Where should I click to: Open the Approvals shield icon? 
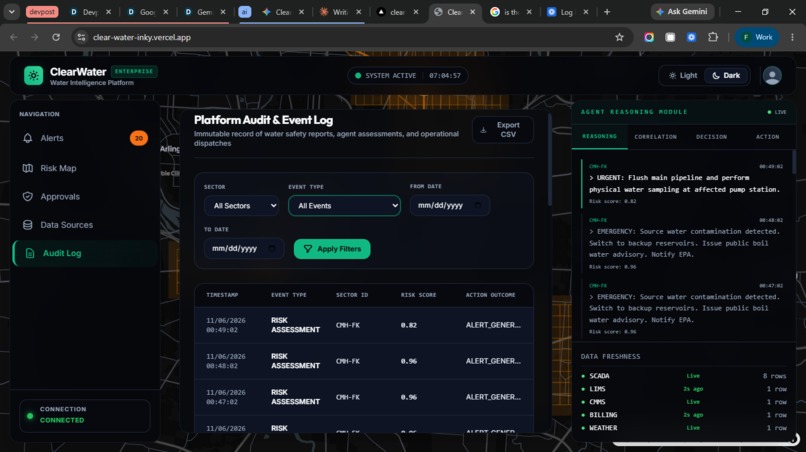tap(28, 196)
